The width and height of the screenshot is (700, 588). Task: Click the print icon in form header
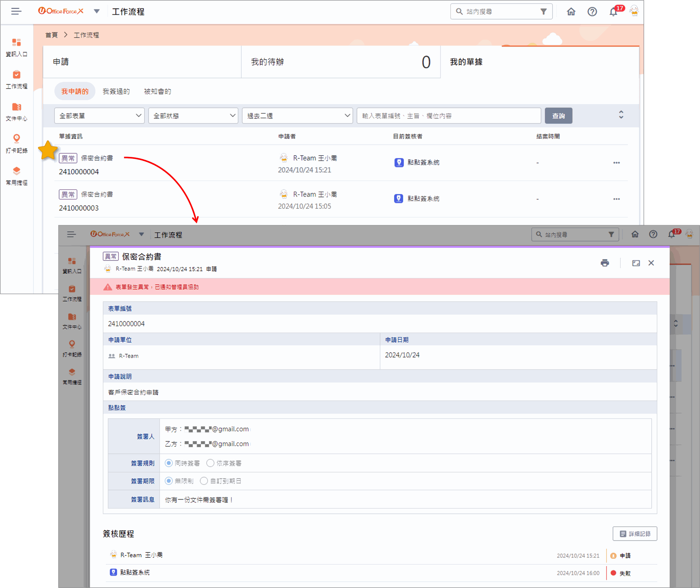[605, 263]
